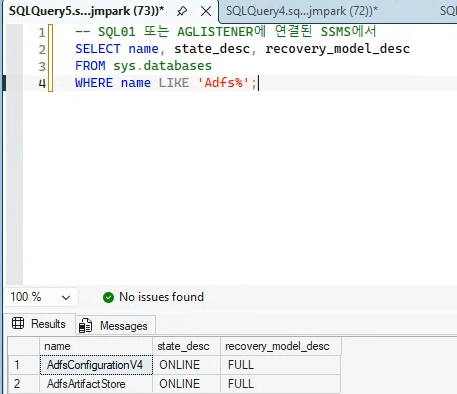The height and width of the screenshot is (394, 457).
Task: Click FULL in the AdfsArtifactStore row
Action: click(x=281, y=384)
